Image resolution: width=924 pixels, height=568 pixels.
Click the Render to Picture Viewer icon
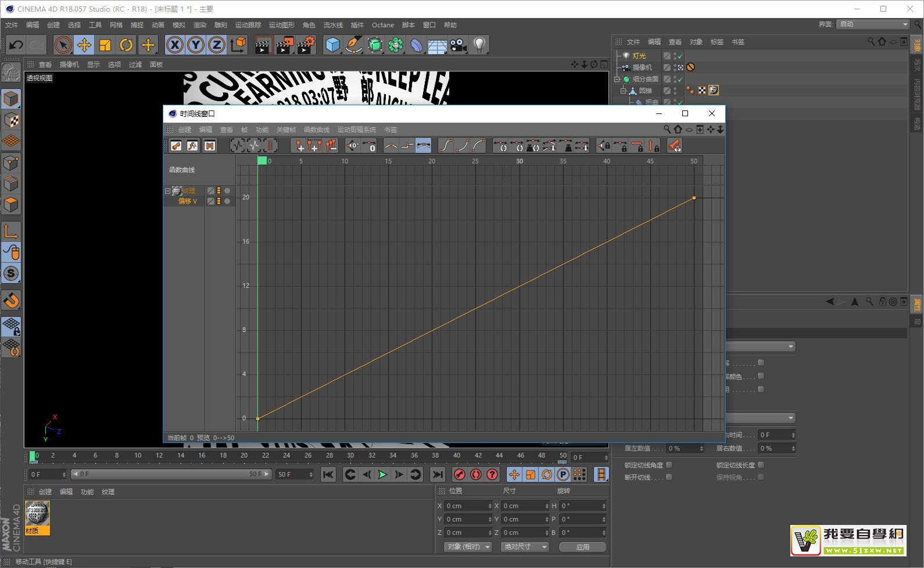(284, 45)
